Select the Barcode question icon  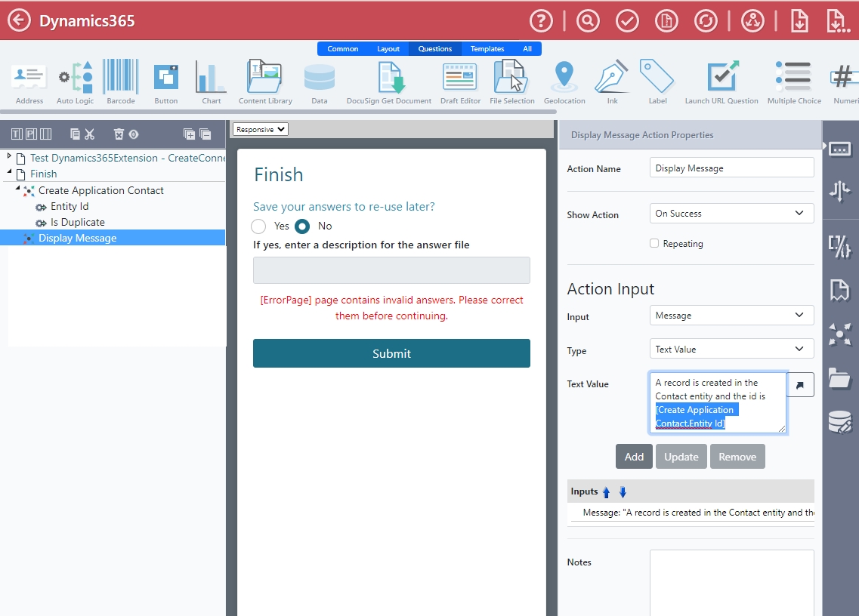click(121, 82)
